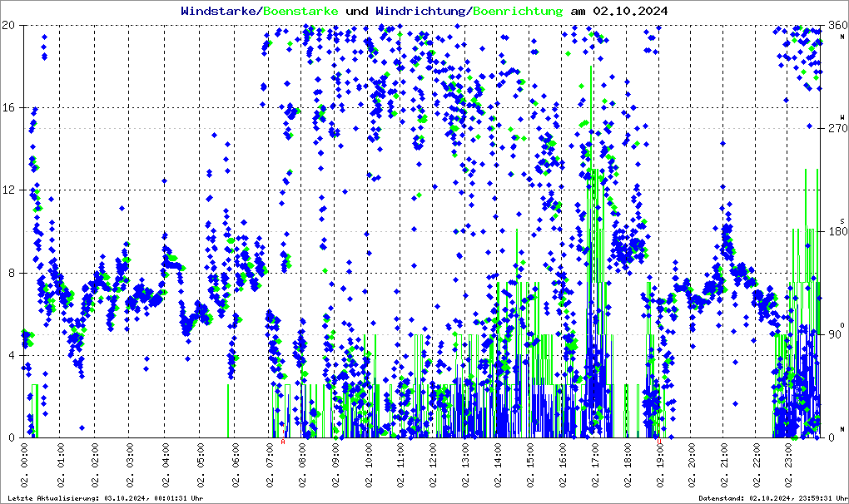Click the blue 'Windrichtung' title word
The width and height of the screenshot is (849, 504).
point(420,12)
